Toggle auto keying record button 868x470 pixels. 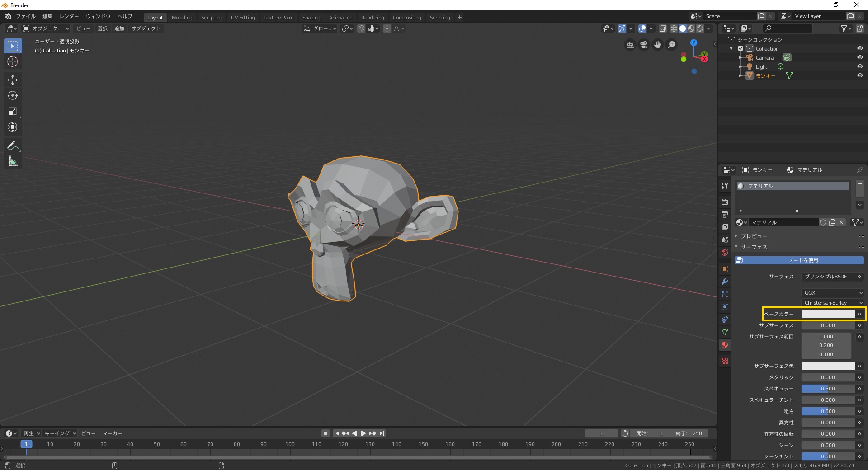(x=325, y=433)
